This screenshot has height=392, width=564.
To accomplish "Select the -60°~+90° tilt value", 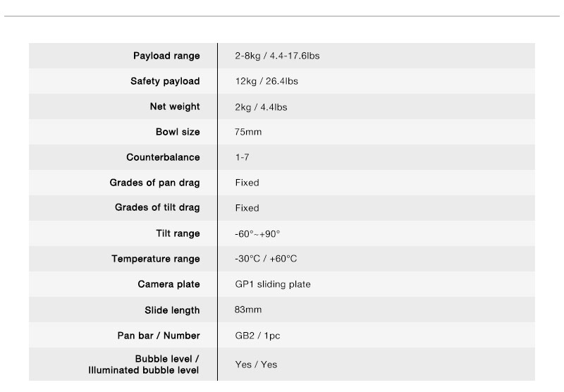I will [257, 234].
